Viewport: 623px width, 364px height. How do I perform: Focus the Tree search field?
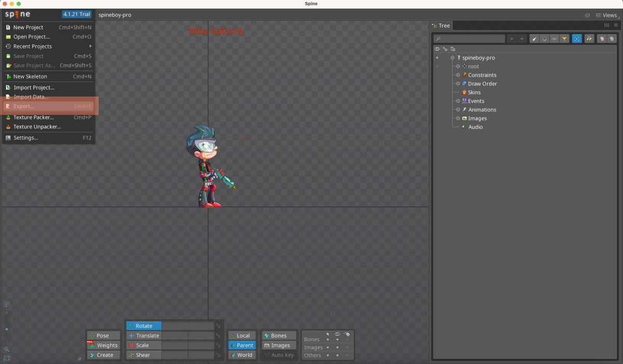tap(469, 38)
